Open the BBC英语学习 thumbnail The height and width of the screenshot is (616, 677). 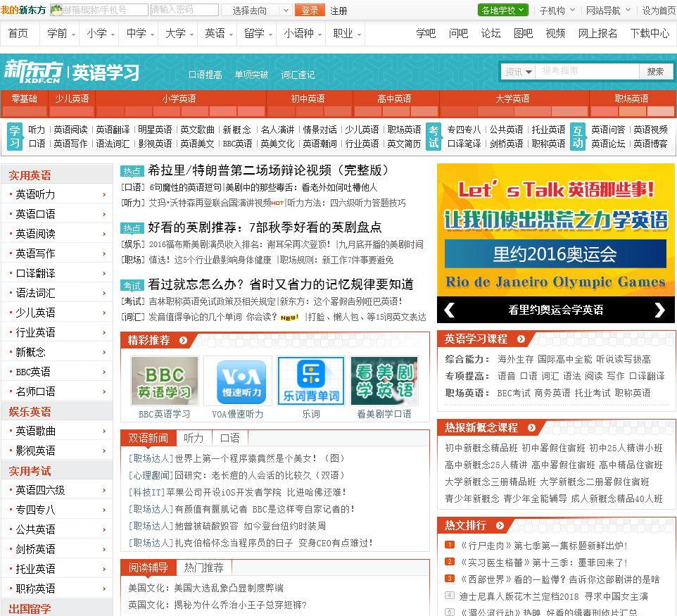click(165, 381)
